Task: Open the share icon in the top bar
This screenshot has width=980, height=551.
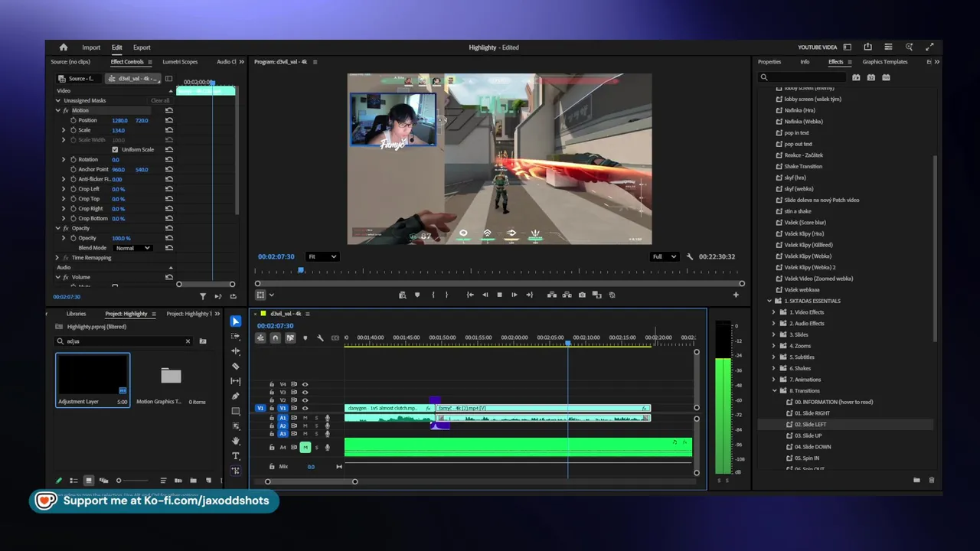Action: point(867,47)
